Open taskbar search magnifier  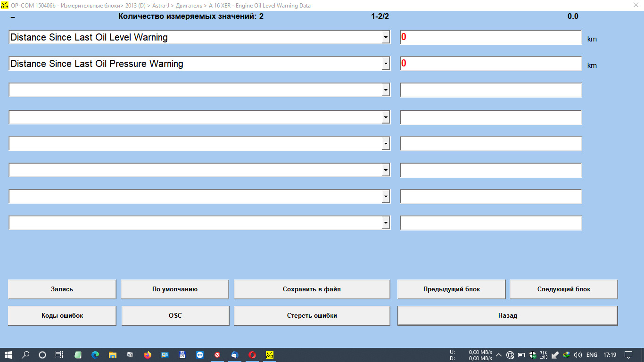[26, 355]
